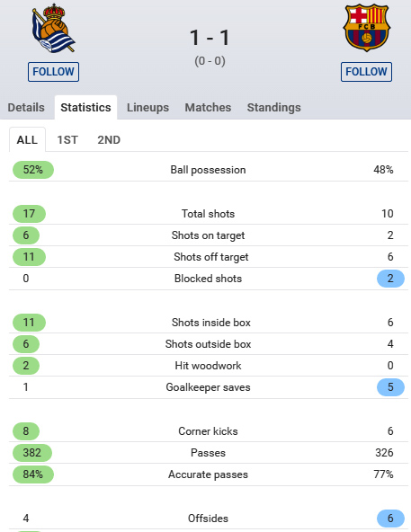
Task: Click the blue Blocked shots 2 badge
Action: (390, 279)
